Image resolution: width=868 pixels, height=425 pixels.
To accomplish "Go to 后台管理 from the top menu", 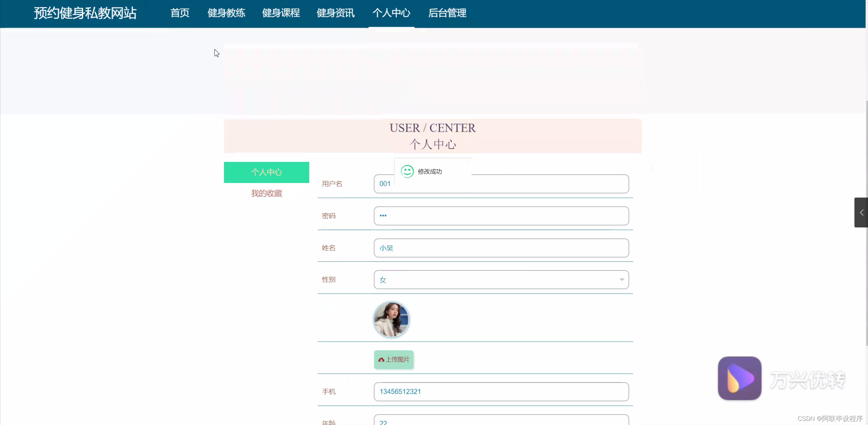I will pyautogui.click(x=447, y=13).
